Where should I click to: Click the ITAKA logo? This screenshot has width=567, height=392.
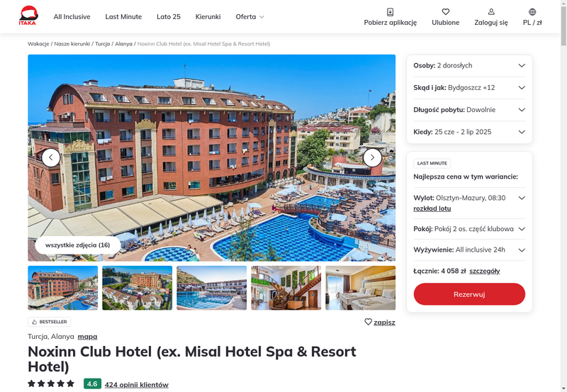pos(28,16)
